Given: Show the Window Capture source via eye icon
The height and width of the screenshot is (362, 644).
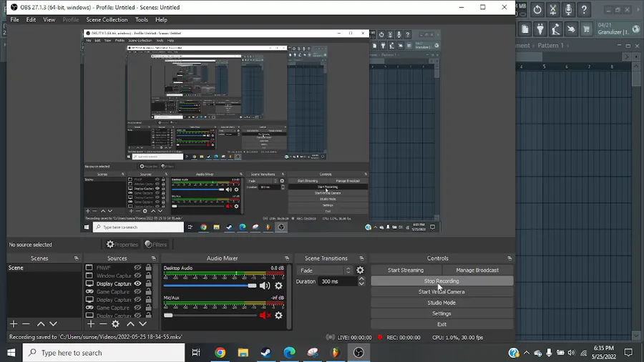Looking at the screenshot, I should click(137, 275).
